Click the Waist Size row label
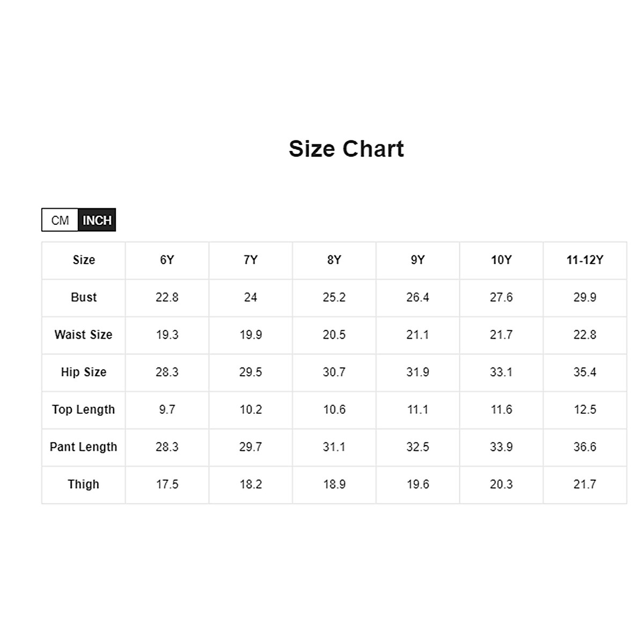The width and height of the screenshot is (644, 644). click(84, 335)
